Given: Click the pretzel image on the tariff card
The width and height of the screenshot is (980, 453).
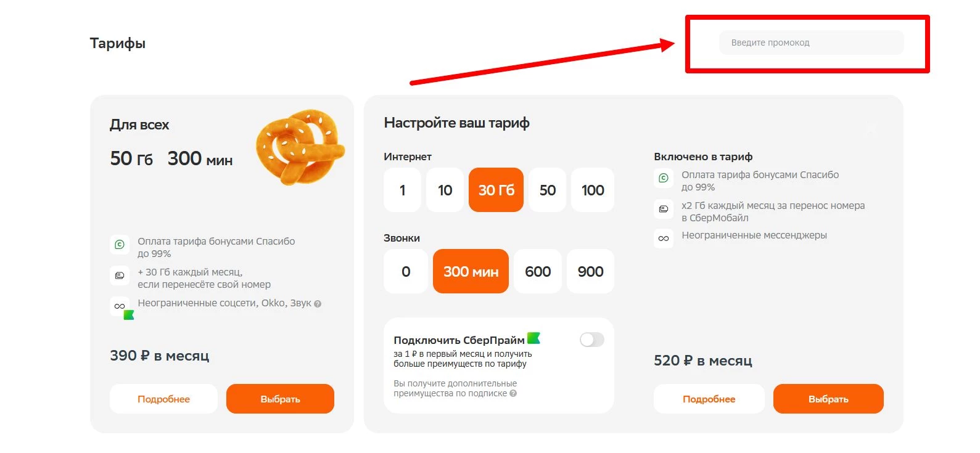Looking at the screenshot, I should point(300,146).
